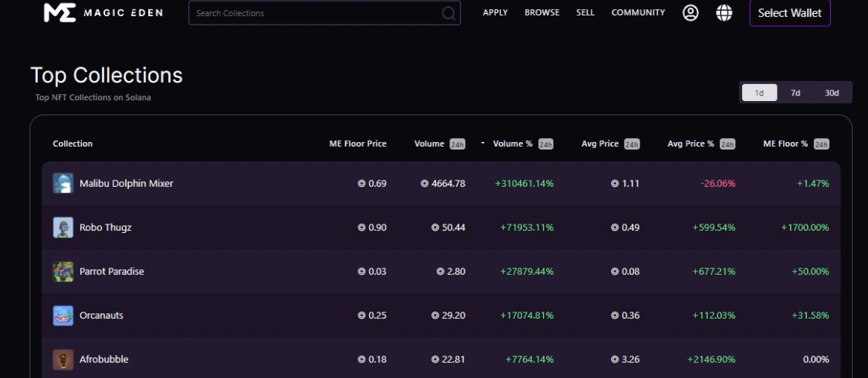
Task: Select the 7d time range
Action: (x=795, y=93)
